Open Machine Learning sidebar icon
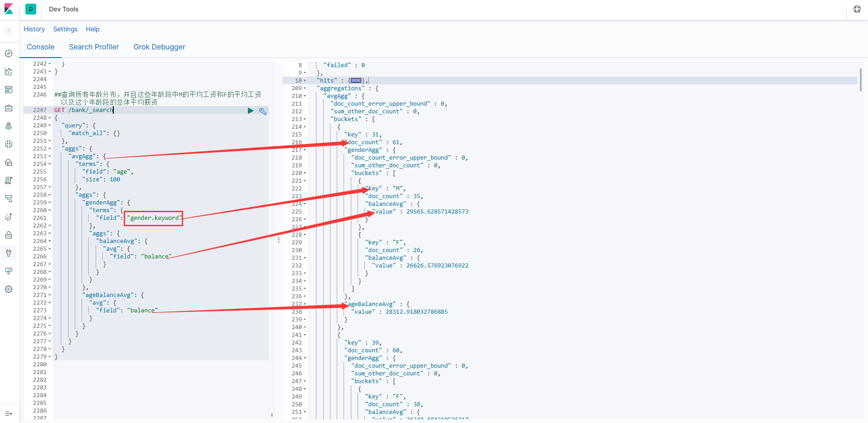Image resolution: width=868 pixels, height=423 pixels. point(9,144)
